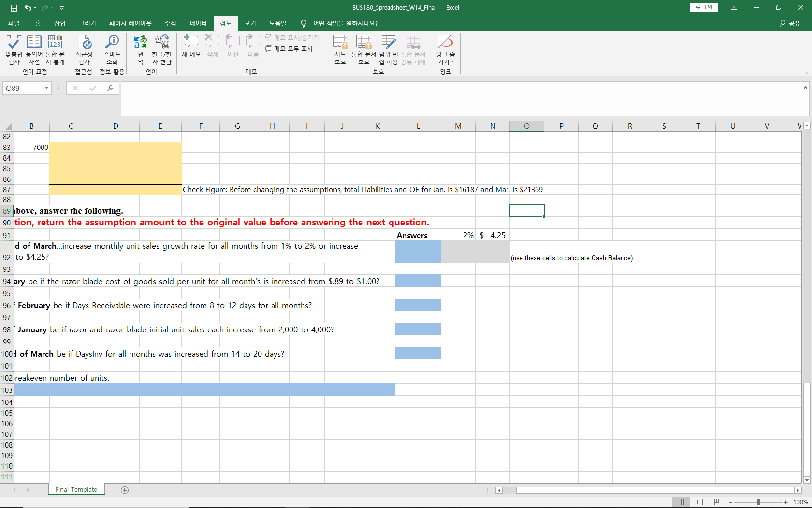
Task: Open the Name Box dropdown
Action: coord(46,88)
